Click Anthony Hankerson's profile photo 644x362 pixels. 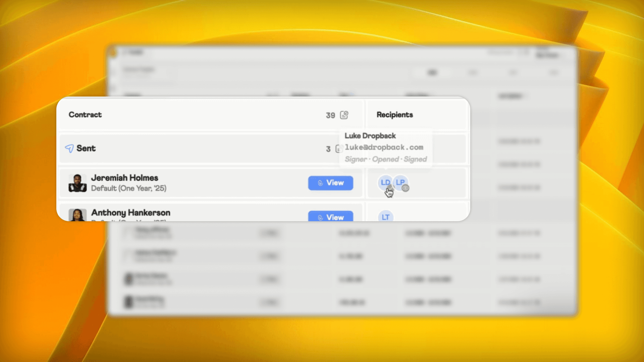77,215
